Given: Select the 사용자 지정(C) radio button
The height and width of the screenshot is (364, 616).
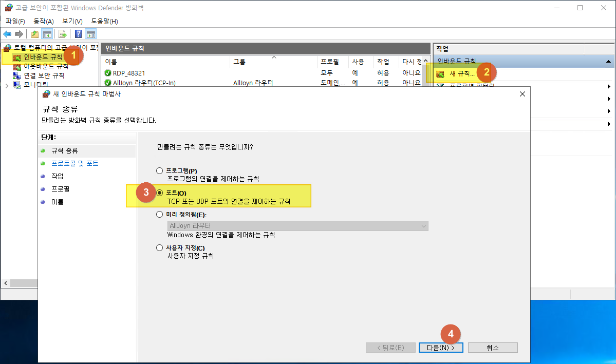Looking at the screenshot, I should click(x=159, y=248).
